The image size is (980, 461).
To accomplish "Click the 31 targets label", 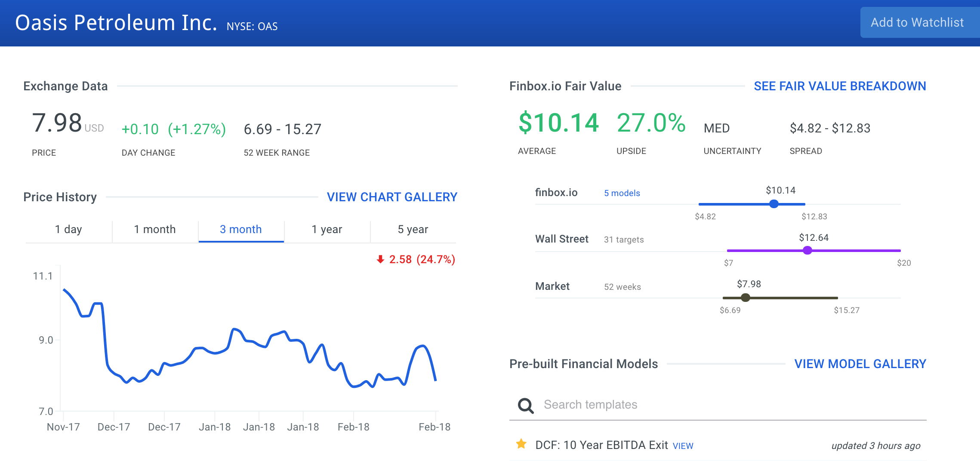I will point(624,240).
